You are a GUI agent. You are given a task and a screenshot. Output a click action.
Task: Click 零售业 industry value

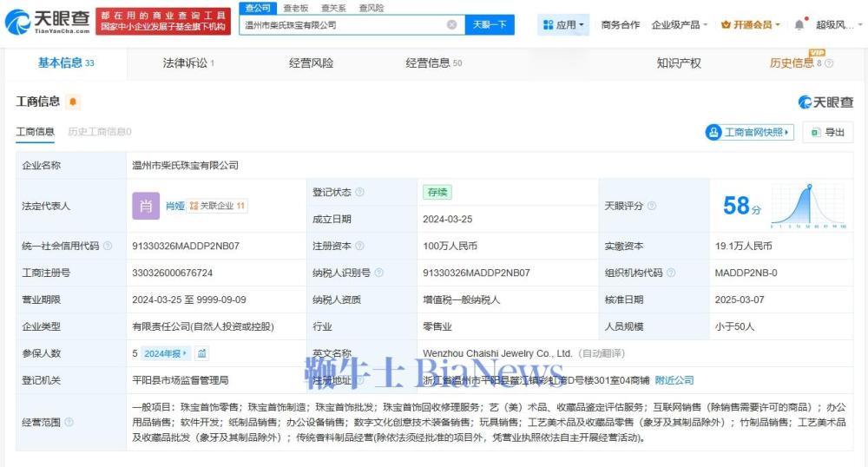(x=437, y=326)
